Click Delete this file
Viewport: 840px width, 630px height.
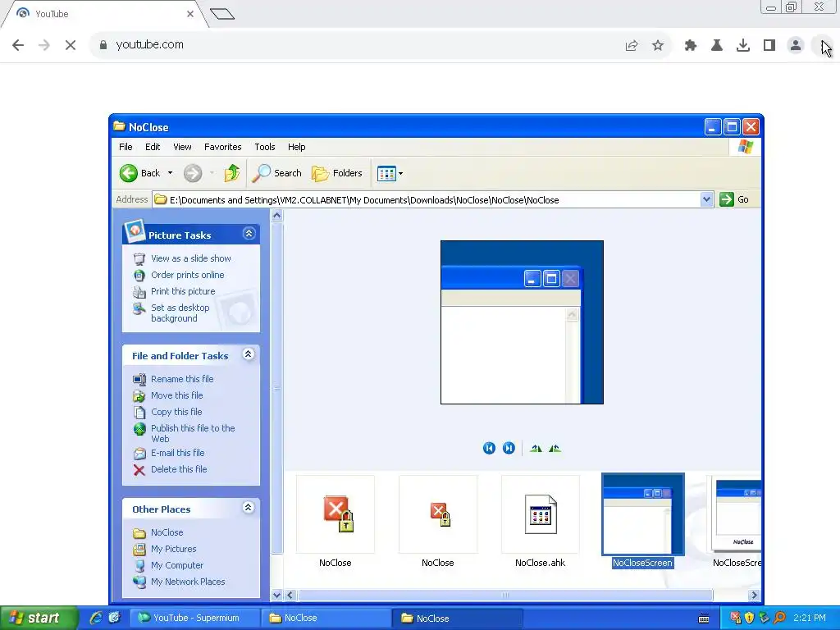point(179,469)
